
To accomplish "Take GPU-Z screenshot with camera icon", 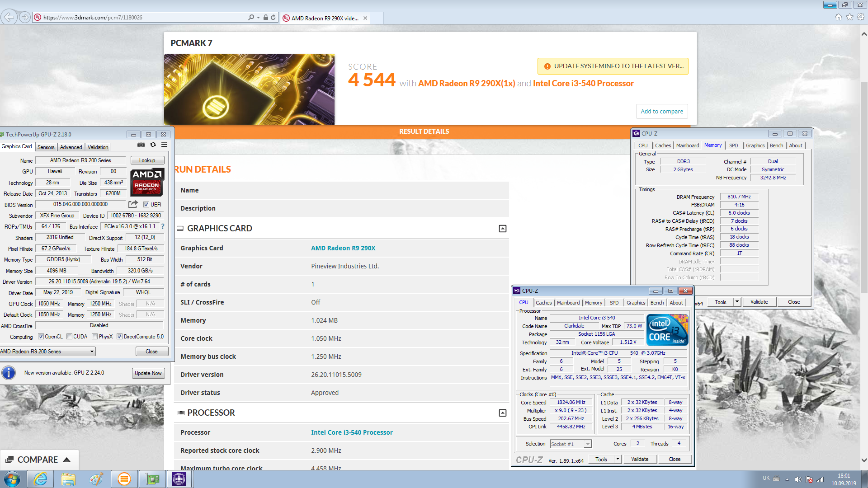I will tap(141, 145).
